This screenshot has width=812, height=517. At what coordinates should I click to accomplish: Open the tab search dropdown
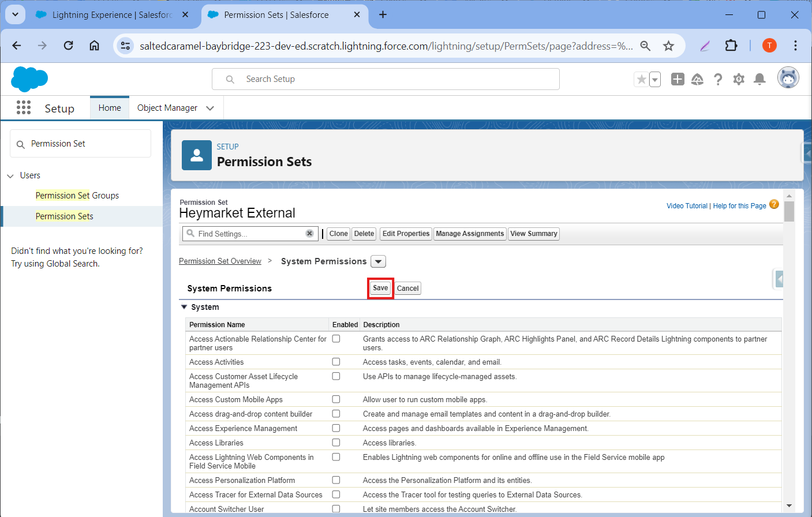click(x=15, y=14)
